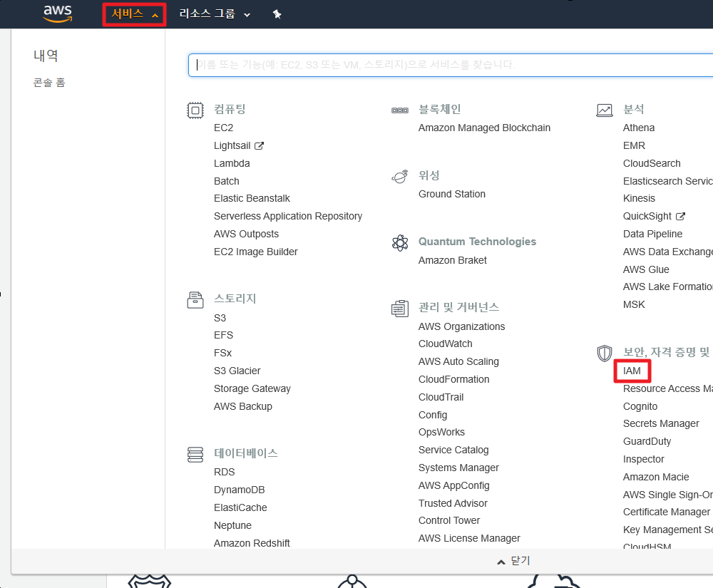Click the AWS logo home icon
This screenshot has height=588, width=713.
[x=57, y=14]
